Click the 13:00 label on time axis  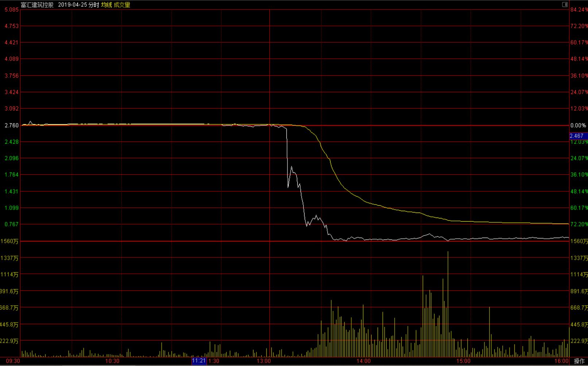click(264, 361)
